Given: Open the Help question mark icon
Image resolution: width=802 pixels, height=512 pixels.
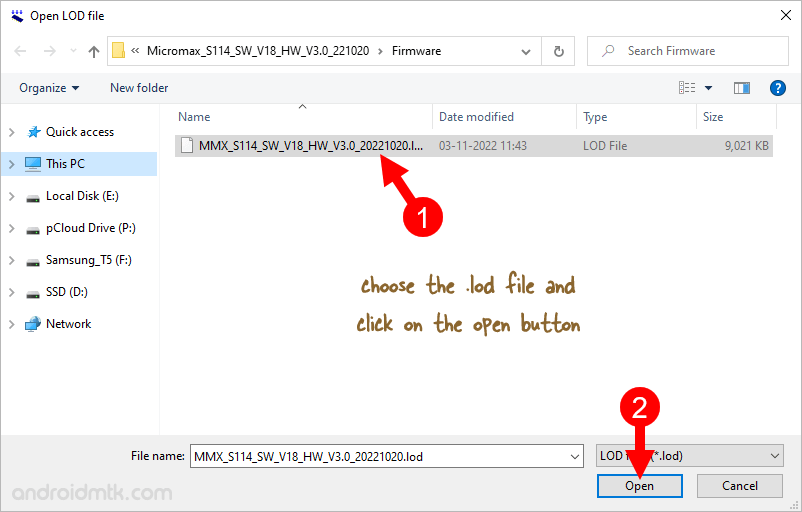Looking at the screenshot, I should [777, 88].
